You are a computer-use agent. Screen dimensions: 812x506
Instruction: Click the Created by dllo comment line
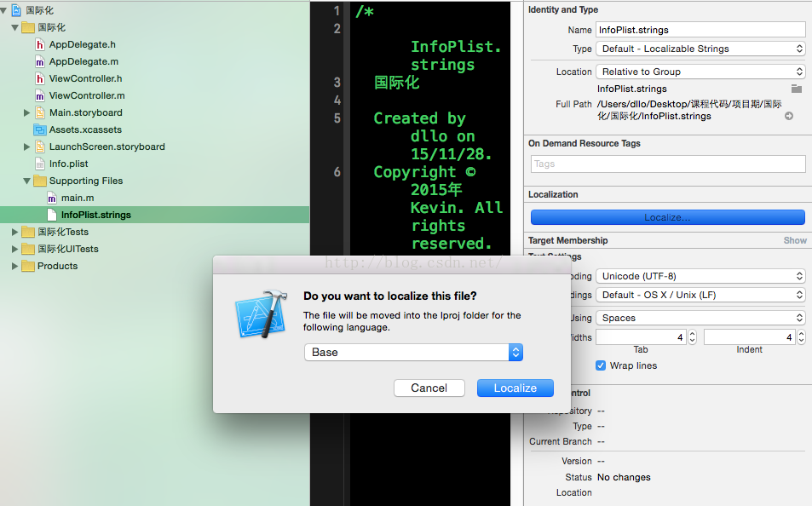tap(432, 135)
